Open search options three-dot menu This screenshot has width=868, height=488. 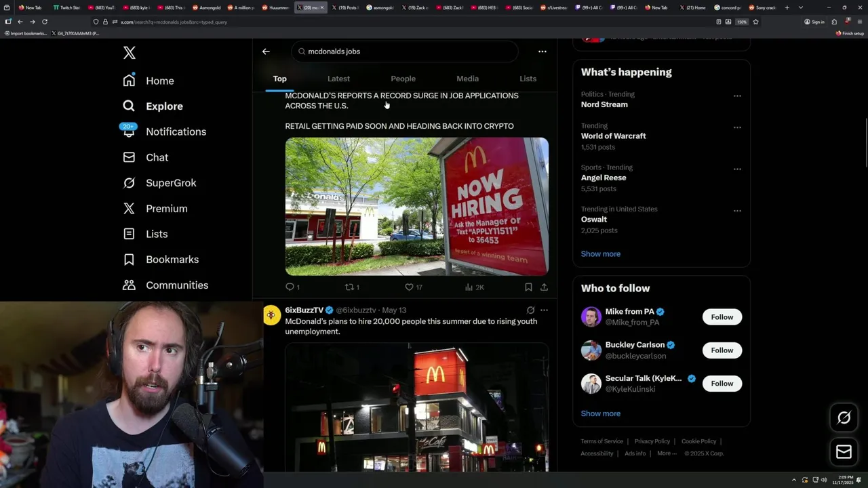542,52
